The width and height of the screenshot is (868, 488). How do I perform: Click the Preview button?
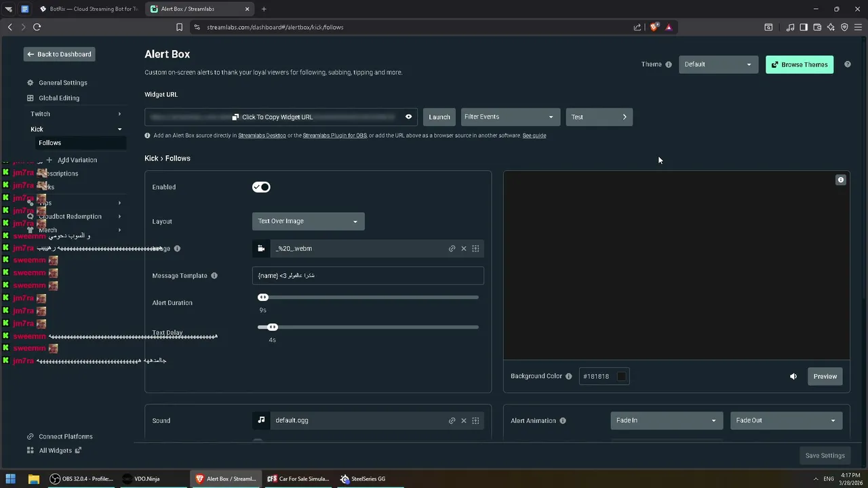coord(825,376)
